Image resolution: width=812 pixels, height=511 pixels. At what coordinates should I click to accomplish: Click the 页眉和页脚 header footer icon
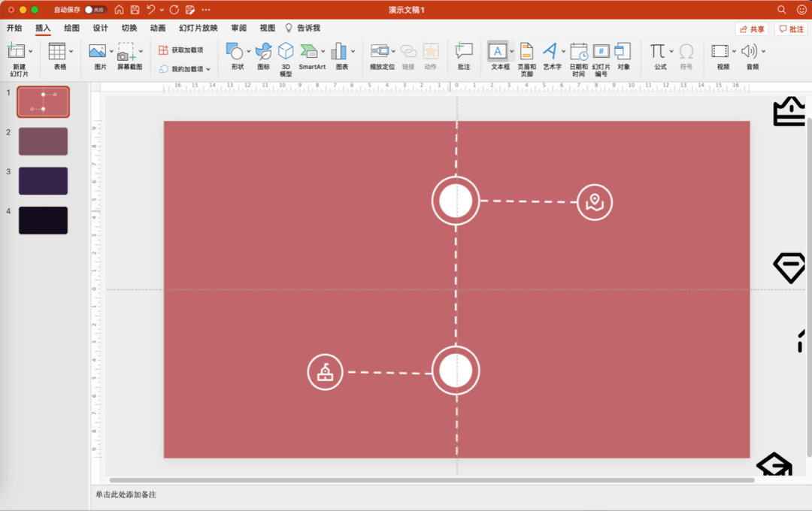coord(526,52)
